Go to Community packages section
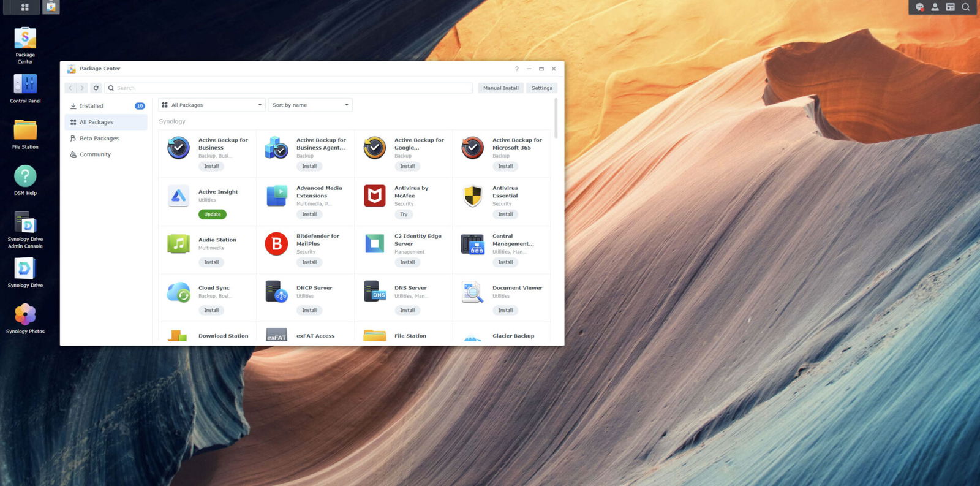The width and height of the screenshot is (980, 486). coord(95,154)
